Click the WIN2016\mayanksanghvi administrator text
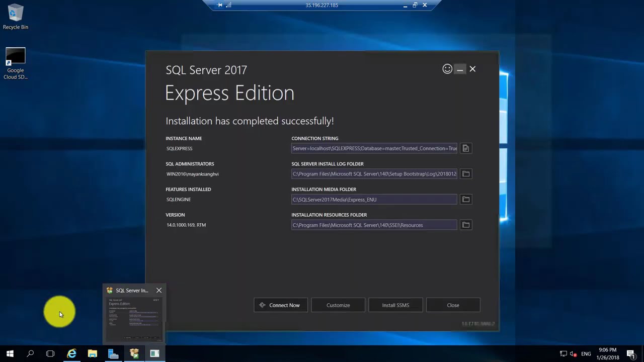 193,174
